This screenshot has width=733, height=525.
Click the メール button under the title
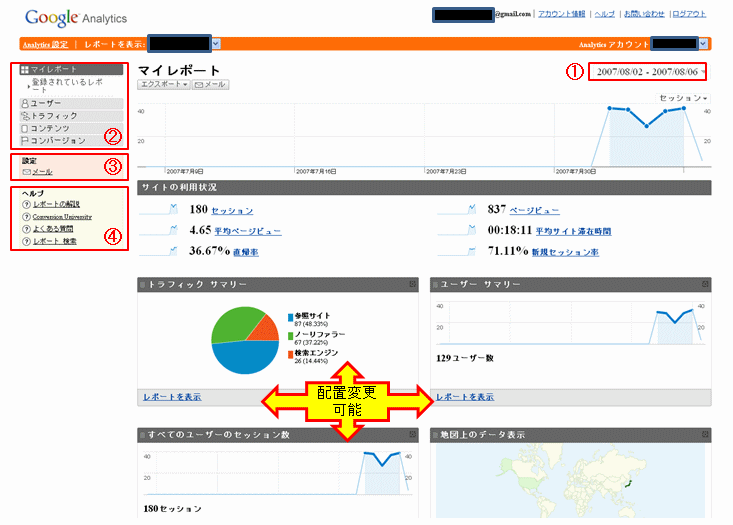[x=210, y=85]
